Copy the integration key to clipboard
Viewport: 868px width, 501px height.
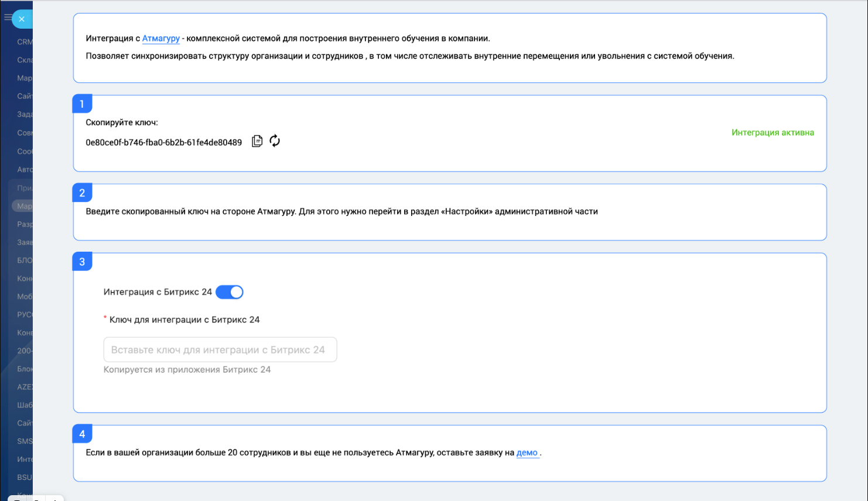pos(257,141)
